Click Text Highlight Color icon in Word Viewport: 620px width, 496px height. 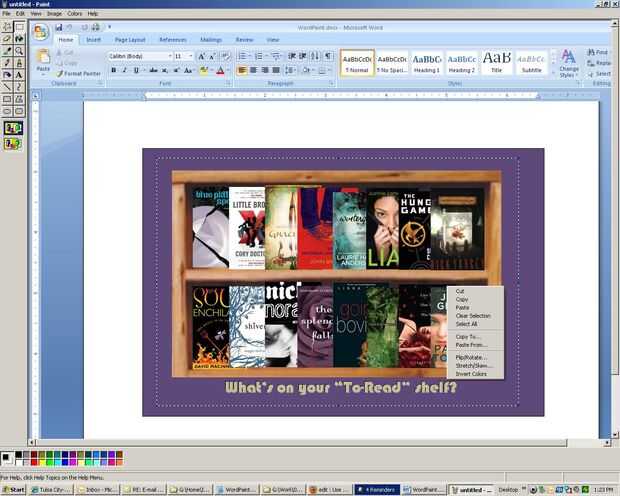(x=204, y=70)
